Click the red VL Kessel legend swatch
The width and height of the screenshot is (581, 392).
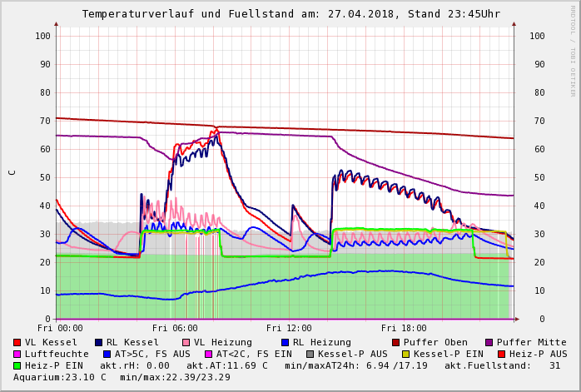[17, 342]
